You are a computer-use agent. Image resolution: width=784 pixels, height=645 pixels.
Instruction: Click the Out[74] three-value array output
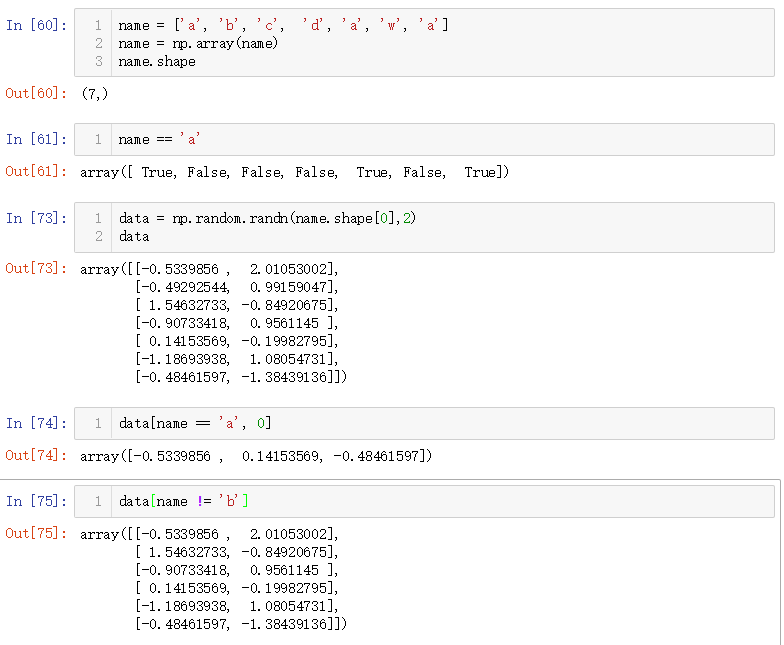click(256, 456)
